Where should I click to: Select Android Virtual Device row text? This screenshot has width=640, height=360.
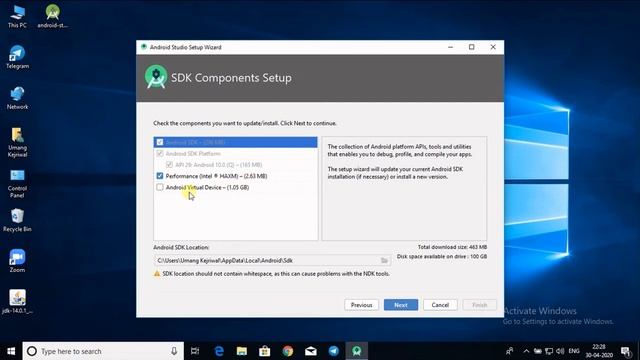coord(207,187)
